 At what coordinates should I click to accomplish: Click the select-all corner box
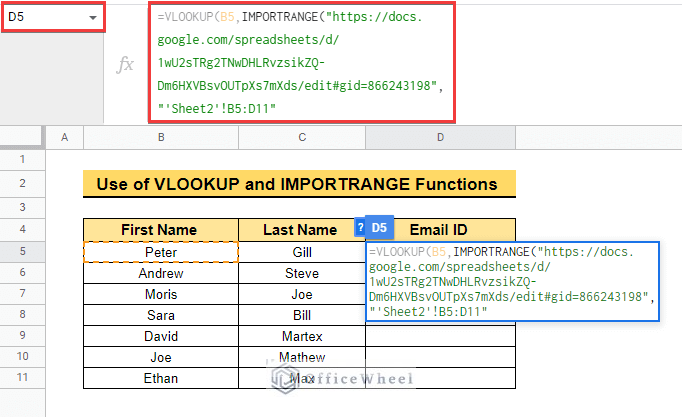coord(22,137)
